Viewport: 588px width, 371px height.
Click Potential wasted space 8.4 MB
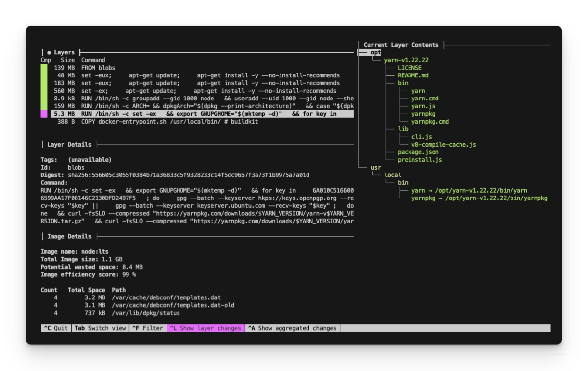(x=92, y=267)
